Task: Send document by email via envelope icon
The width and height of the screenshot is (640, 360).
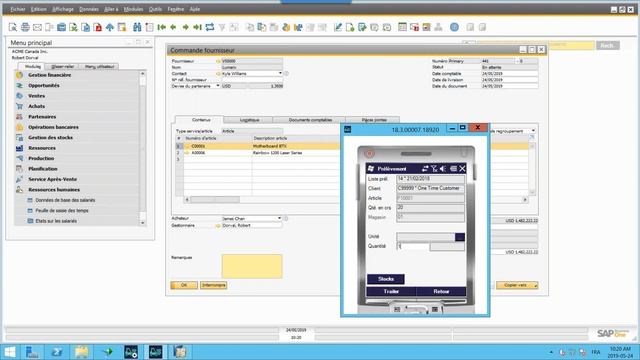Action: pyautogui.click(x=37, y=27)
